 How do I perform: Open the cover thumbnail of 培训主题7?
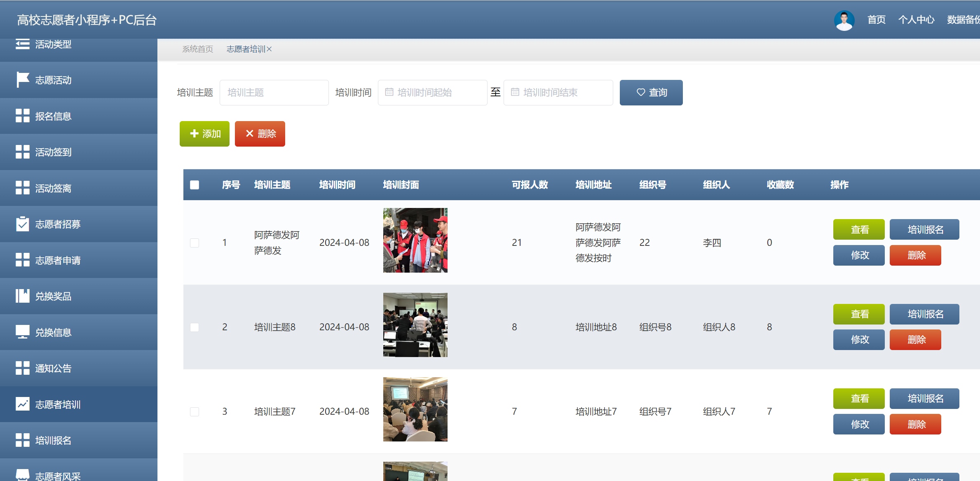415,409
